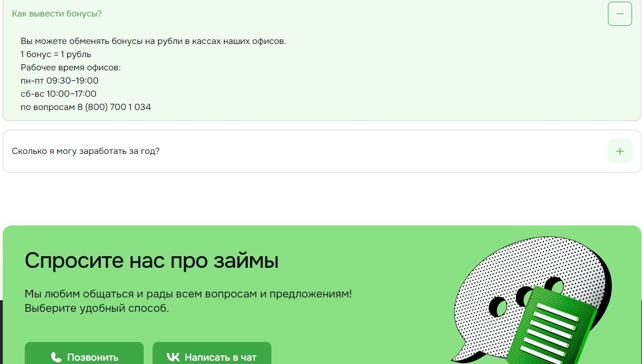Click the "1 бонус = 1 рубль" line
This screenshot has height=364, width=642.
tap(56, 54)
